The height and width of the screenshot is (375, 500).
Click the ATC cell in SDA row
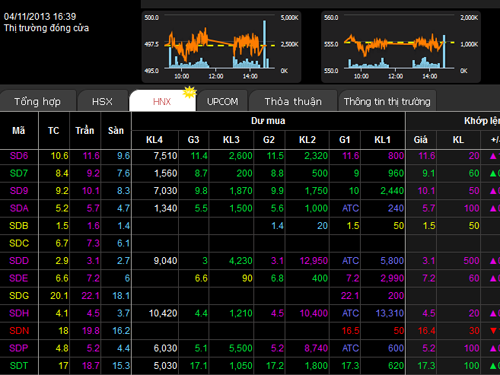click(x=350, y=208)
